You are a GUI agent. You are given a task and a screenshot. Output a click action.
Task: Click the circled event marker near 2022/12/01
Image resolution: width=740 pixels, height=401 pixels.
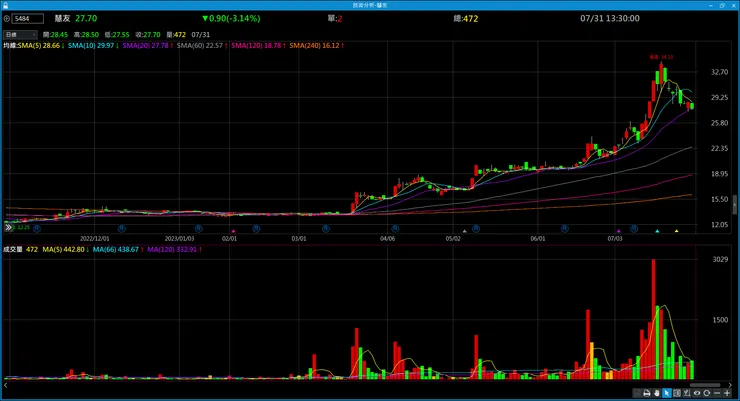point(122,229)
